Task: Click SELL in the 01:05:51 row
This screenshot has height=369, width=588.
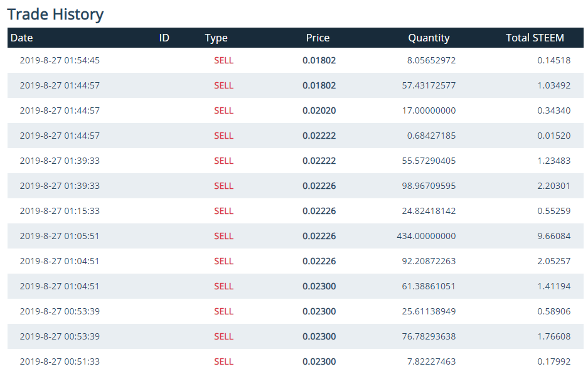Action: tap(223, 236)
